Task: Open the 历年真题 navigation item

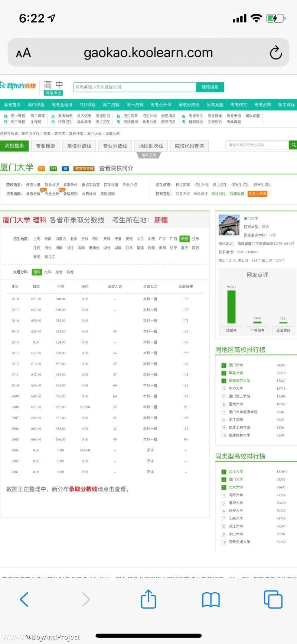Action: coord(215,105)
